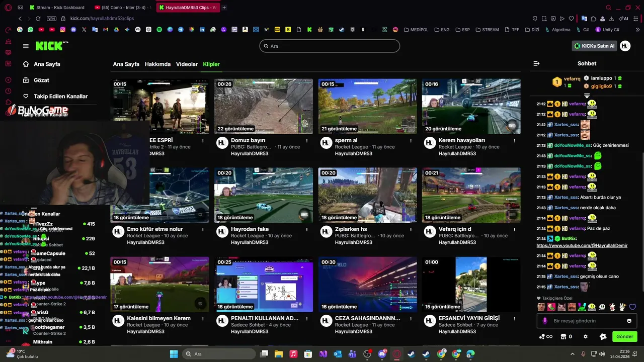The height and width of the screenshot is (362, 644).
Task: Open options menu for CEZA SAHASINDAN clip
Action: (x=411, y=319)
